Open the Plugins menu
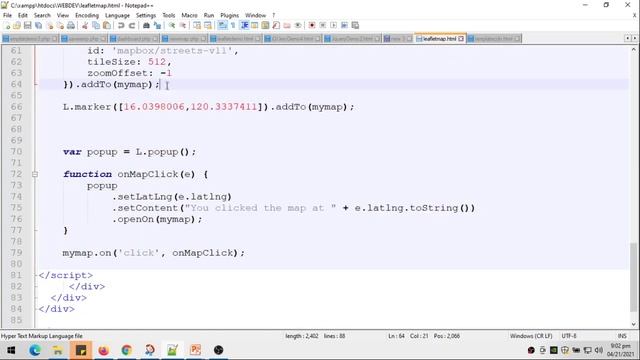This screenshot has width=640, height=360. point(229,15)
